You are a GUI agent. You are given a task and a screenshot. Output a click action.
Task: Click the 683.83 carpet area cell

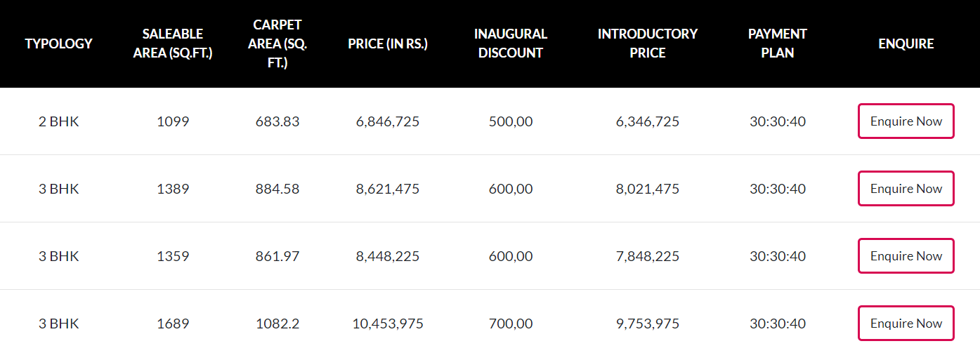pyautogui.click(x=277, y=121)
